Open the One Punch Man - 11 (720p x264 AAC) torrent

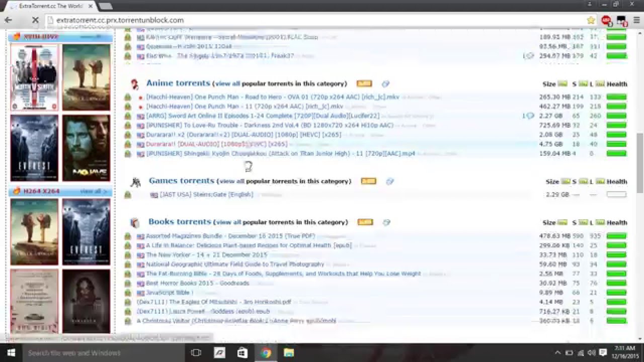pos(245,107)
